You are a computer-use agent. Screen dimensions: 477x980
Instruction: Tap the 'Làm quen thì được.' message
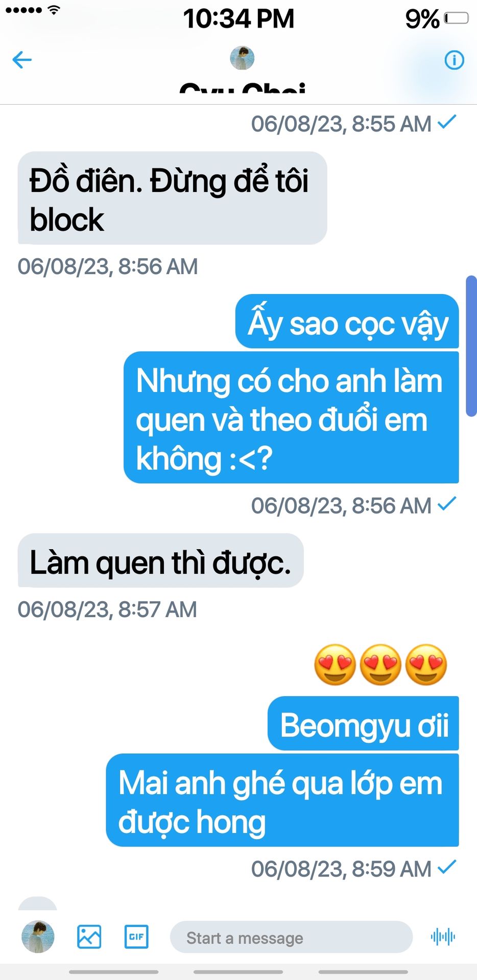(161, 560)
